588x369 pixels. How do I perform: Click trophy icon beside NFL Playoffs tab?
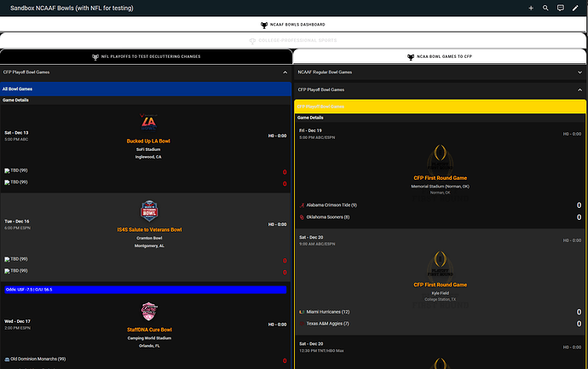click(95, 57)
